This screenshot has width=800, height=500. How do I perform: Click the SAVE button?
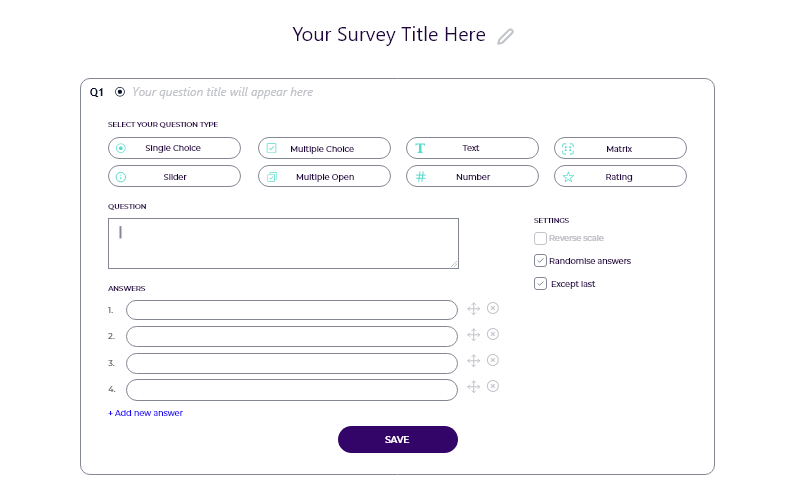click(x=397, y=439)
